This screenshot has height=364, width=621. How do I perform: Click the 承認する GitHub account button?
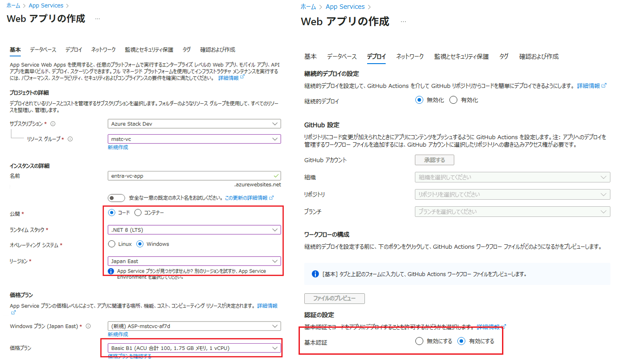pyautogui.click(x=434, y=160)
